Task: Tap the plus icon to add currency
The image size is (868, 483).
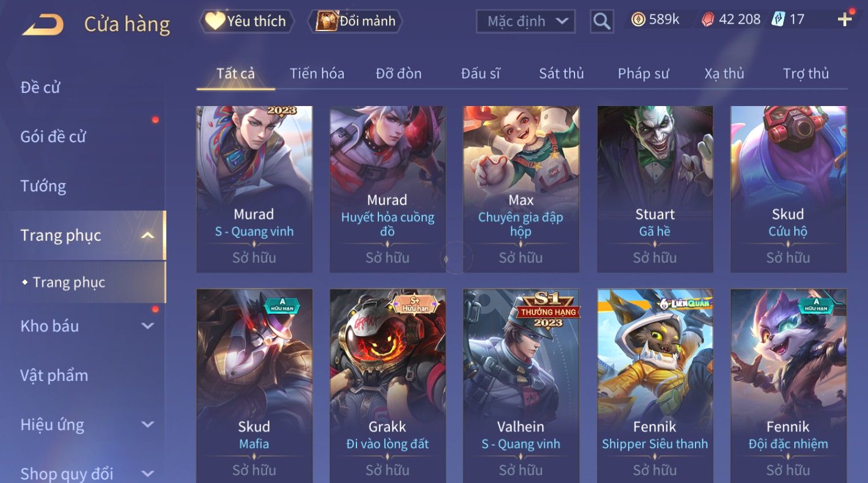Action: click(x=844, y=20)
